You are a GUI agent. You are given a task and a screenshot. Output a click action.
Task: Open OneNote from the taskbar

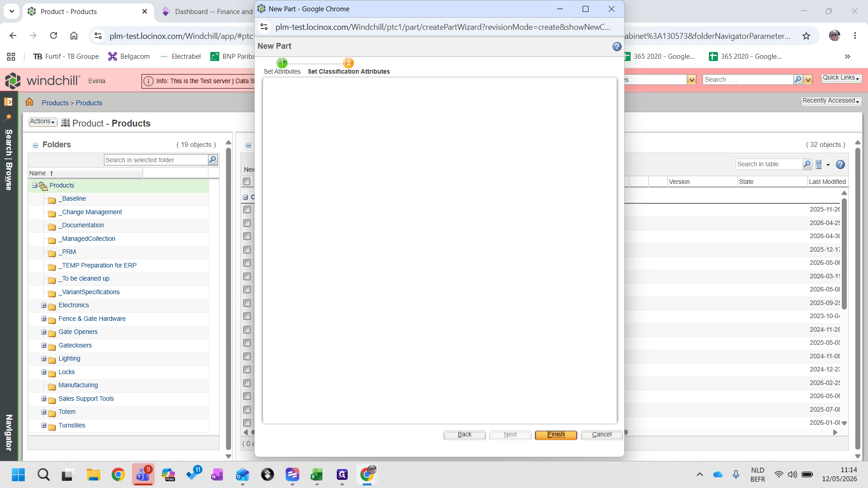coord(217,474)
